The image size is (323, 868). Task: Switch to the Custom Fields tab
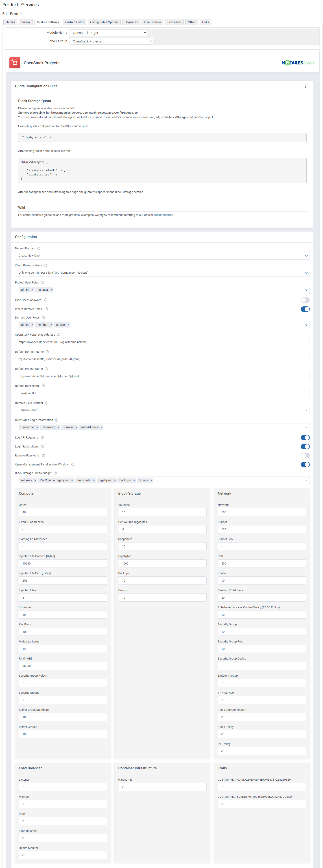74,22
